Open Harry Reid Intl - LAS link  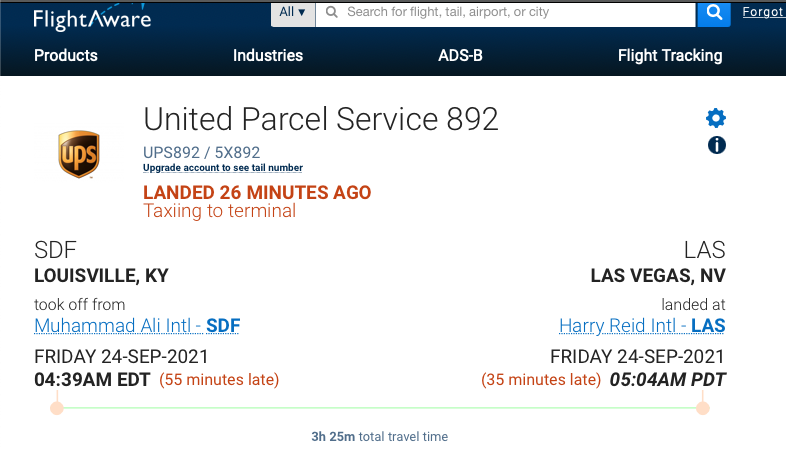click(x=642, y=326)
